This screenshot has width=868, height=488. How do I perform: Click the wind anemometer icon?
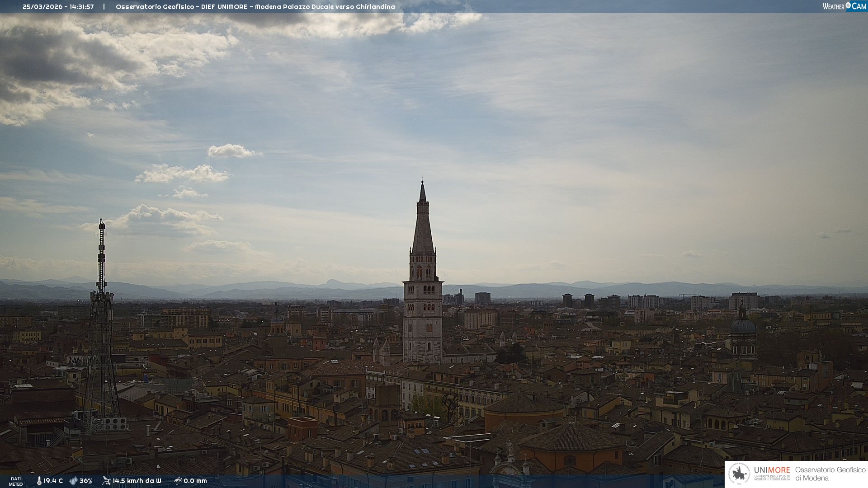click(106, 481)
